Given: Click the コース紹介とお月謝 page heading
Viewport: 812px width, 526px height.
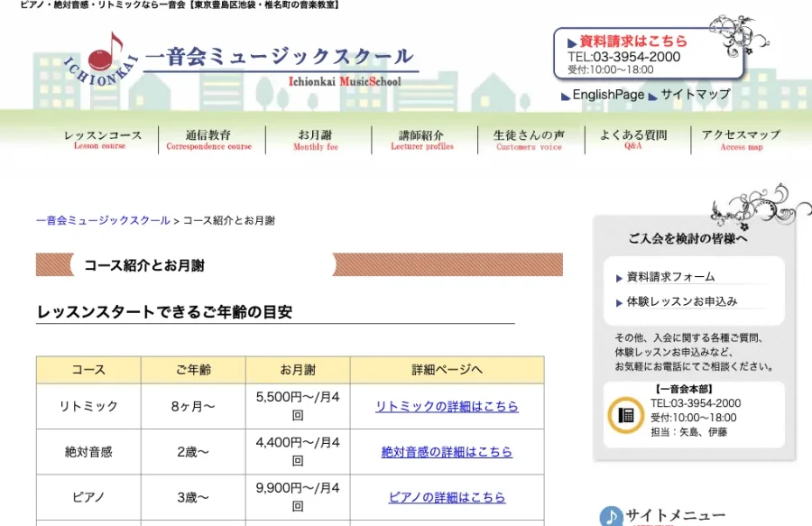Looking at the screenshot, I should [144, 265].
